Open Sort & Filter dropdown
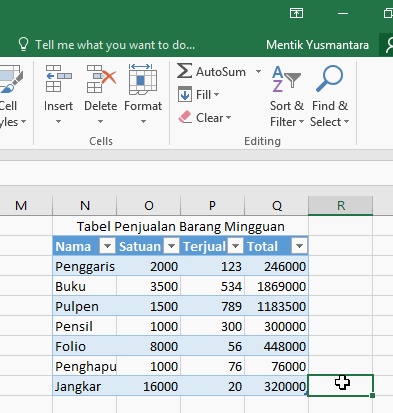The image size is (393, 413). (301, 122)
